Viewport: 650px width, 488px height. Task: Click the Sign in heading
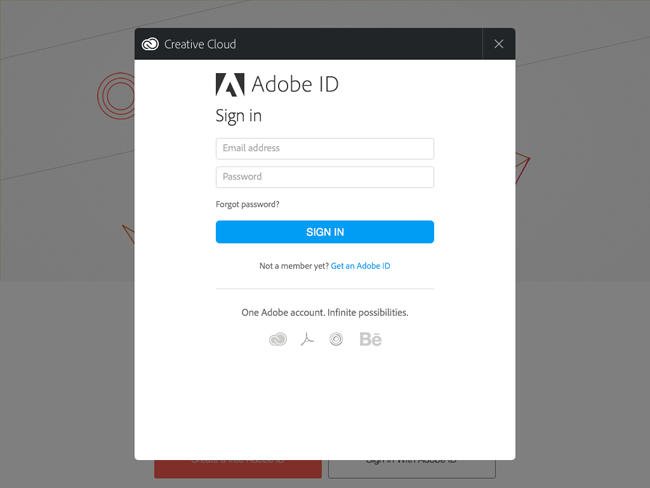point(239,116)
